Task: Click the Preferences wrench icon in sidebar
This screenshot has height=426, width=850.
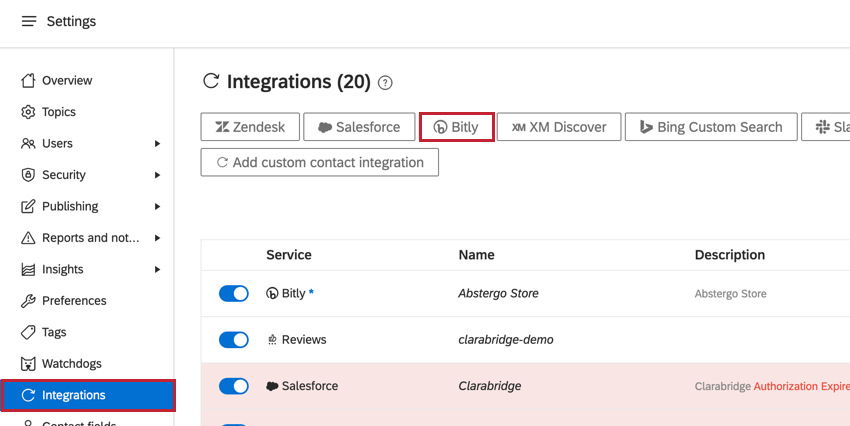Action: coord(28,301)
